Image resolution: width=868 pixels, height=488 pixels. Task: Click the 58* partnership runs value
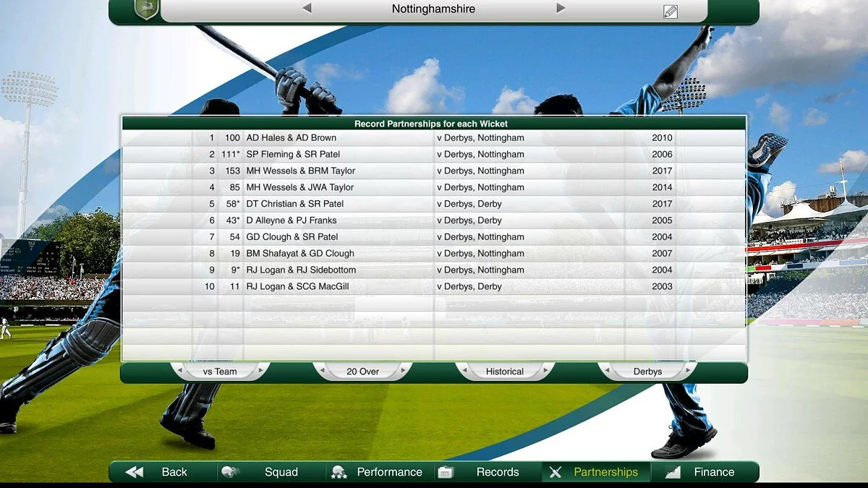click(233, 205)
